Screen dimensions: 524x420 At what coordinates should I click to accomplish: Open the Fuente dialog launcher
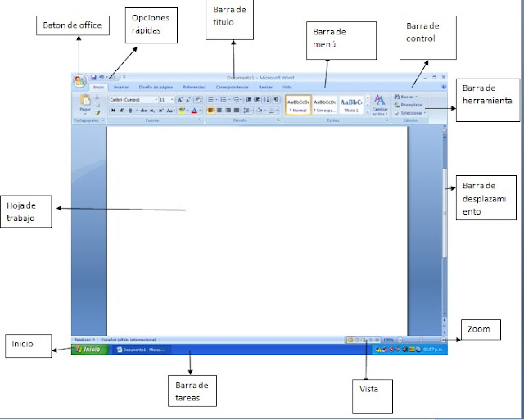(201, 120)
